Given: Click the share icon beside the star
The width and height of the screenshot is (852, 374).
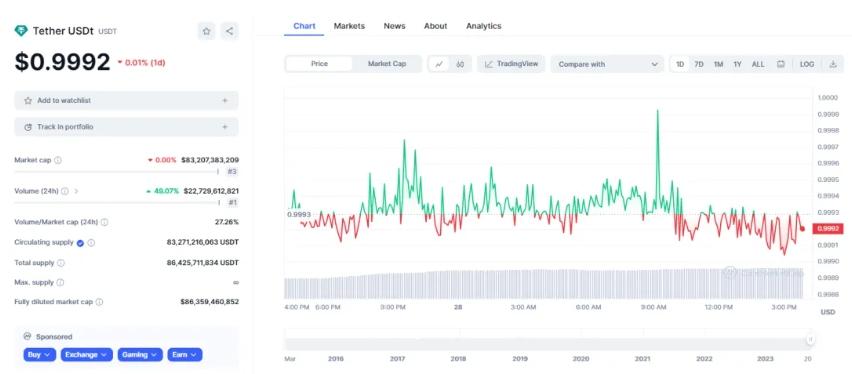Looking at the screenshot, I should pyautogui.click(x=229, y=31).
